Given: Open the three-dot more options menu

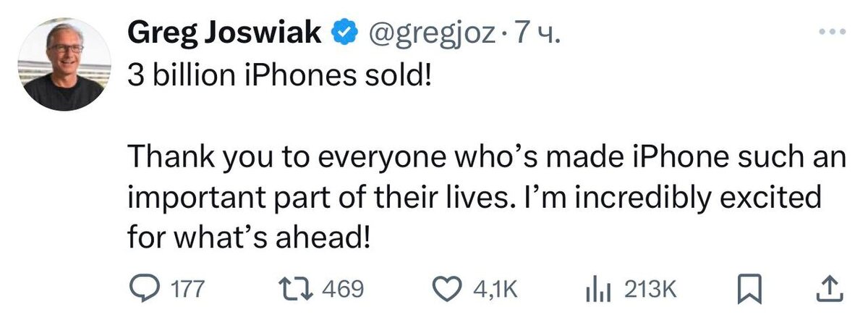Looking at the screenshot, I should [831, 33].
